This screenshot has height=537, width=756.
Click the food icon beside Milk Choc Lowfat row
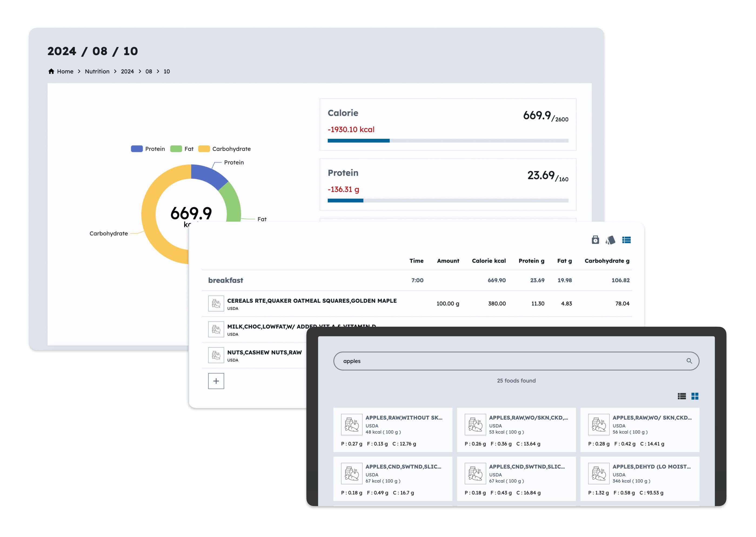216,329
